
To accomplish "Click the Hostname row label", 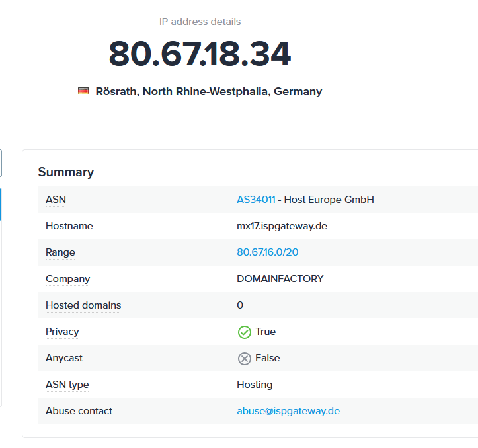I will pyautogui.click(x=69, y=226).
